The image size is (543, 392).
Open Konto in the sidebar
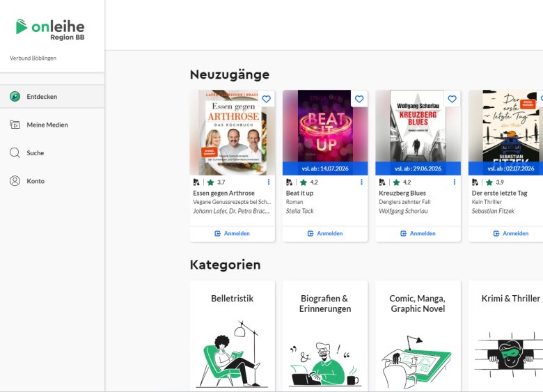coord(52,181)
